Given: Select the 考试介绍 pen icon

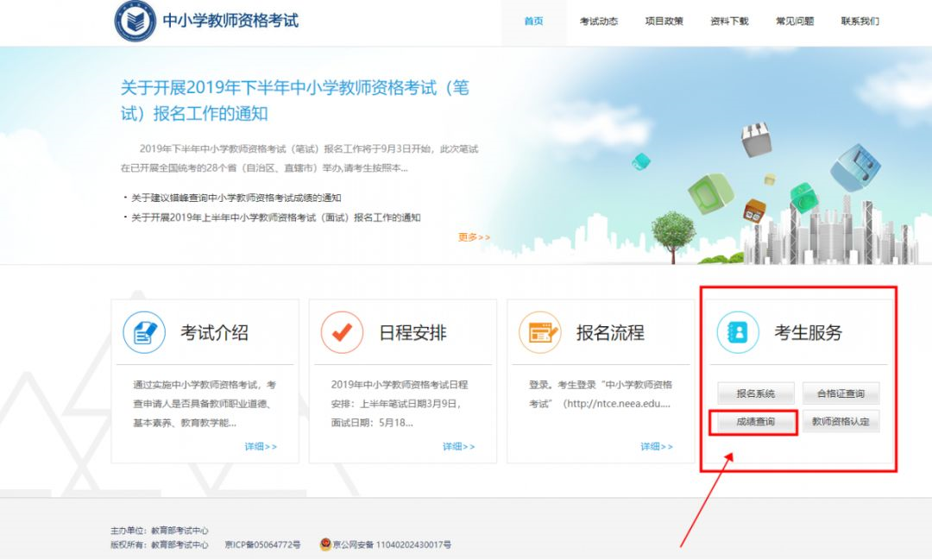Looking at the screenshot, I should 143,332.
